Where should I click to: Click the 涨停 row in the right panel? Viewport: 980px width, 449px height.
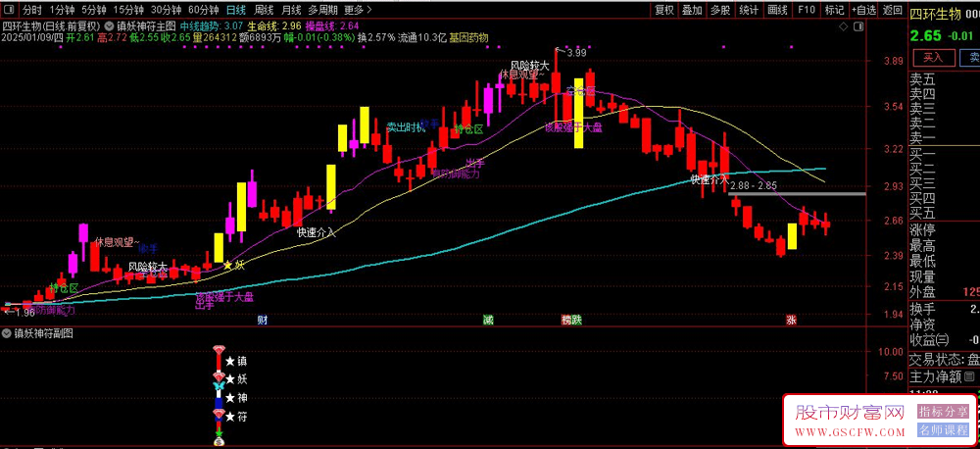[945, 230]
